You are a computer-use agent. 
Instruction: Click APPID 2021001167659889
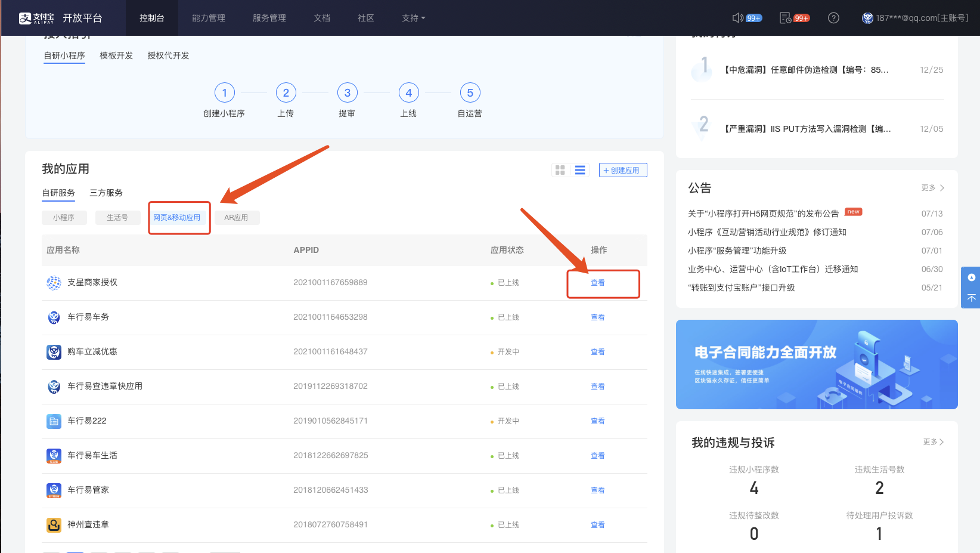[330, 283]
